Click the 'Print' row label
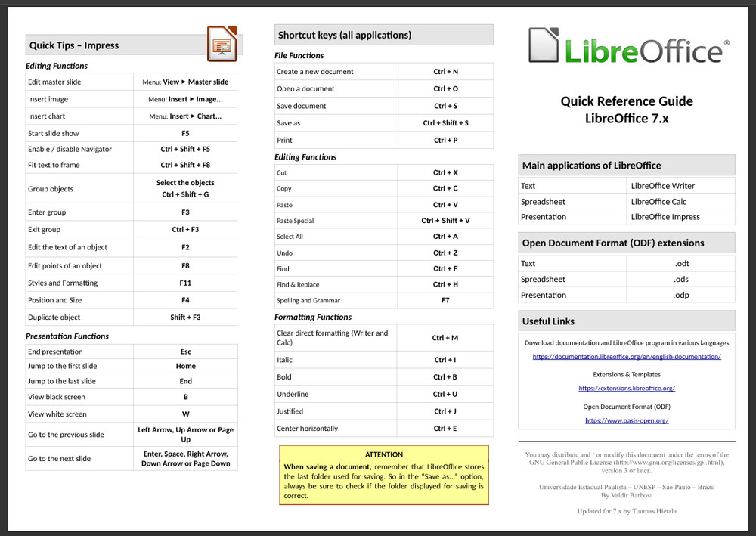Screen dimensions: 756x536 (284, 141)
